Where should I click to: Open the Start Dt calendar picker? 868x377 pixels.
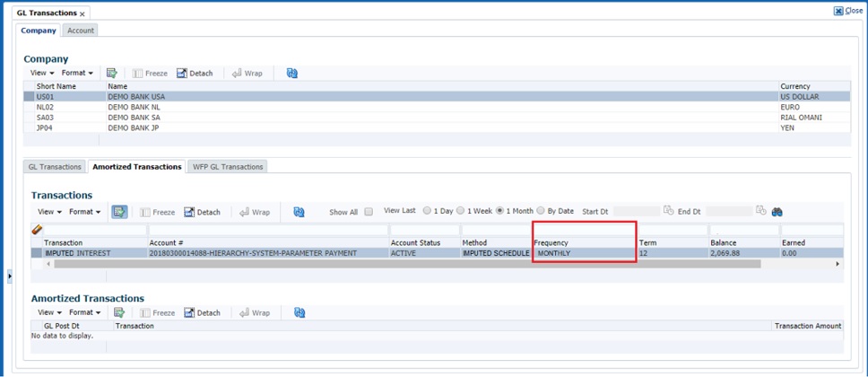[668, 211]
